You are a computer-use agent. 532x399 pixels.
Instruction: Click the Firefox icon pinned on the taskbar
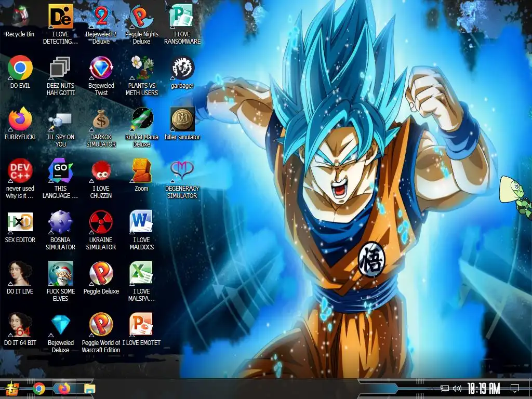[x=64, y=389]
